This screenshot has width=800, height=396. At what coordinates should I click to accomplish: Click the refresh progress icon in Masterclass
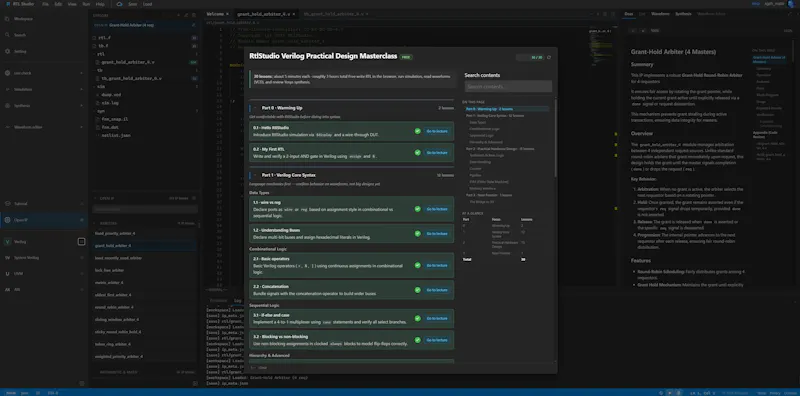pos(549,57)
